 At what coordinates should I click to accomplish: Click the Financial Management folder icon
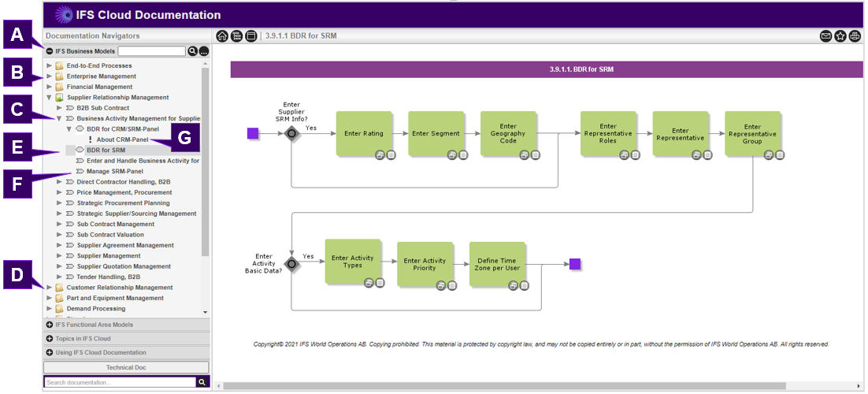click(x=59, y=87)
